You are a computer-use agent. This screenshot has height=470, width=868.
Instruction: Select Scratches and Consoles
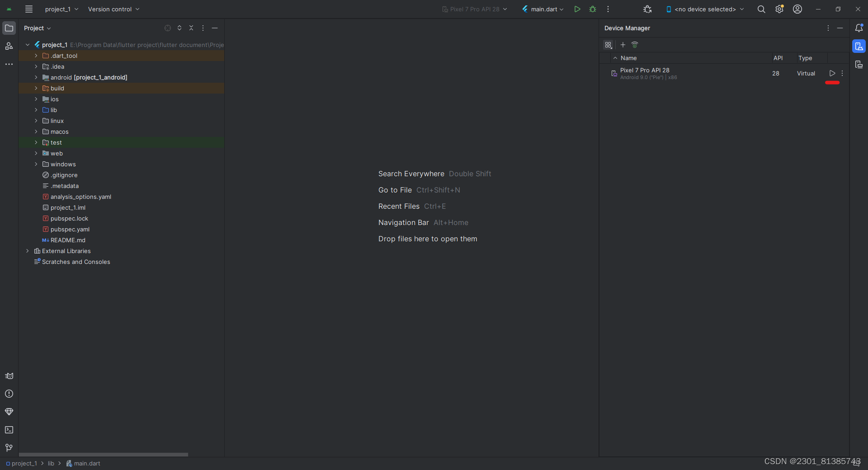click(x=122, y=262)
